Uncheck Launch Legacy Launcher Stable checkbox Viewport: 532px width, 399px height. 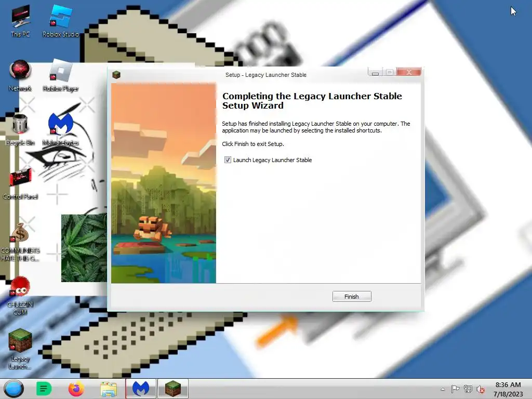coord(228,160)
